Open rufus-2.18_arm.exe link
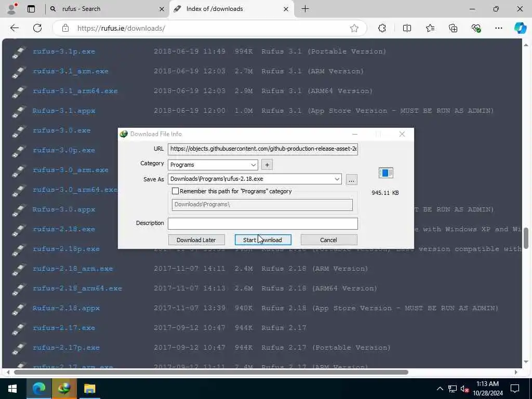 [73, 269]
